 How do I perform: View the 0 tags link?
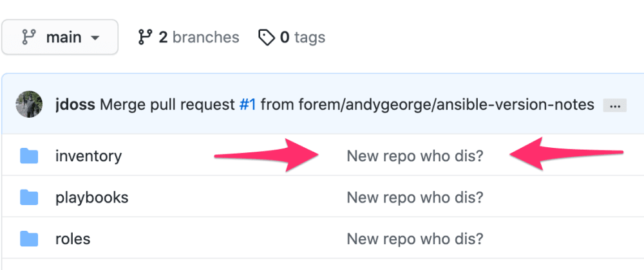292,37
